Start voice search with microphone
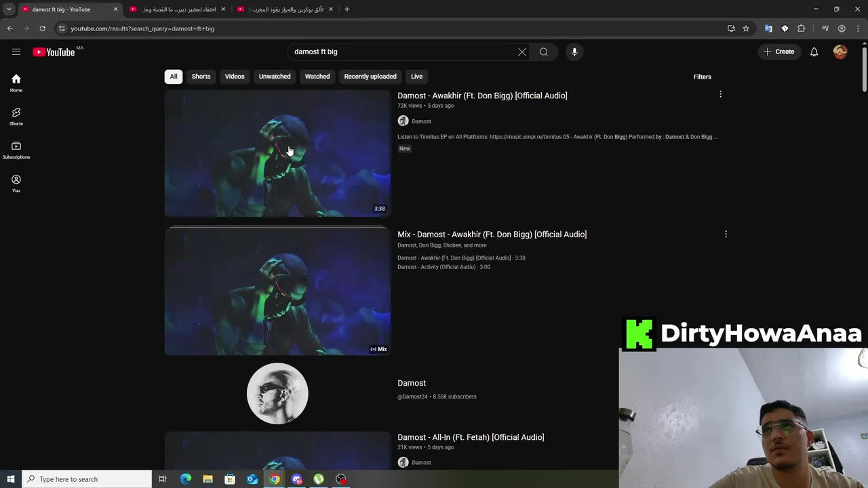868x488 pixels. (574, 52)
